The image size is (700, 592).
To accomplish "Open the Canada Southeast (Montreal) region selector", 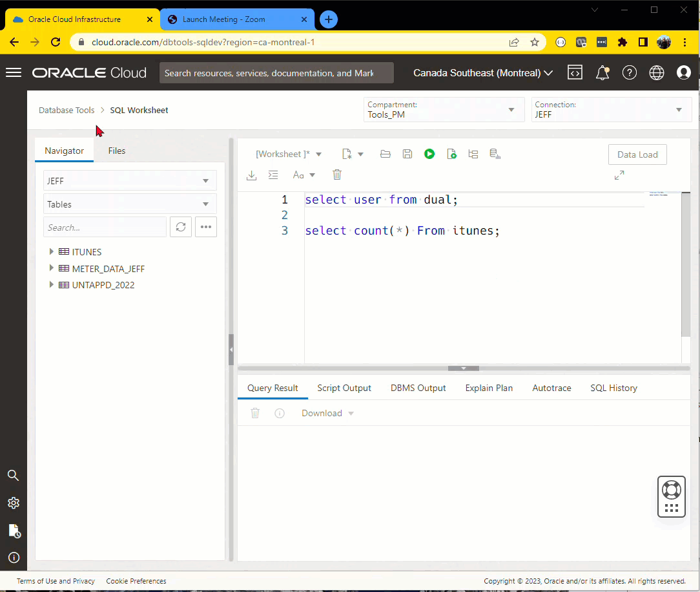I will [x=483, y=73].
